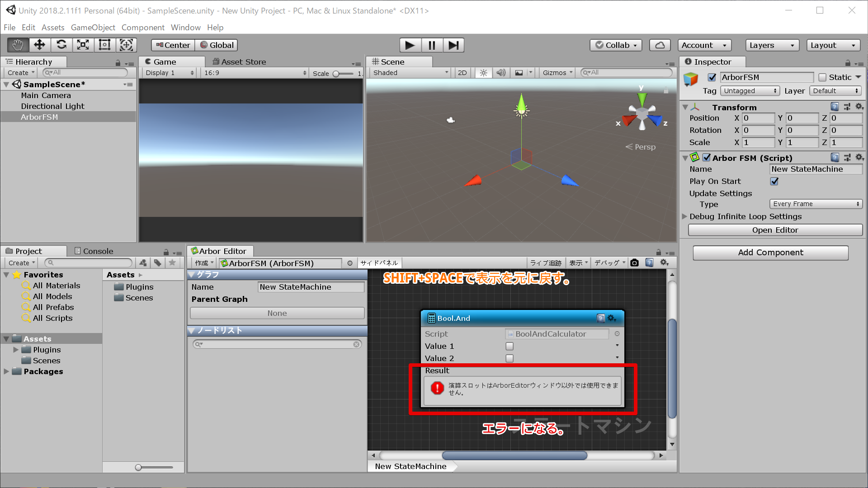Select the Window menu item
The height and width of the screenshot is (488, 868).
pos(186,28)
